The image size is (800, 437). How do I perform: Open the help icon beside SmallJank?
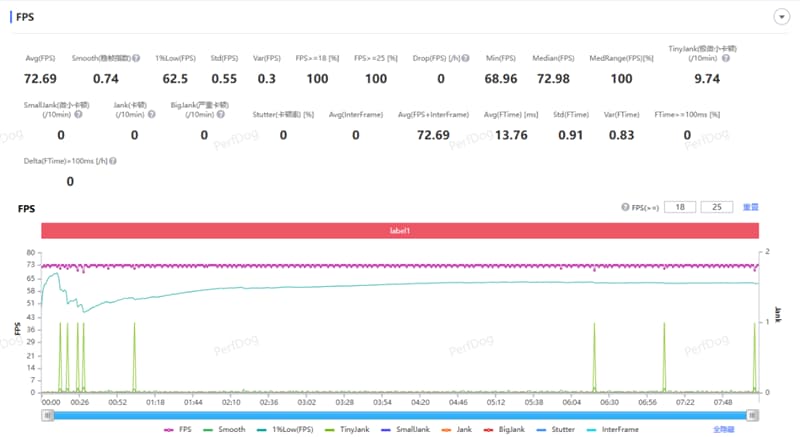coord(78,114)
